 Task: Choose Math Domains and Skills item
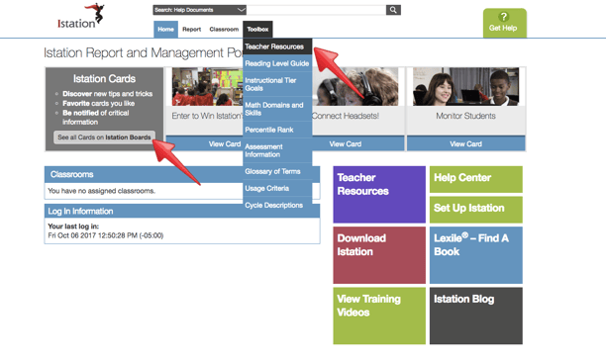click(277, 109)
